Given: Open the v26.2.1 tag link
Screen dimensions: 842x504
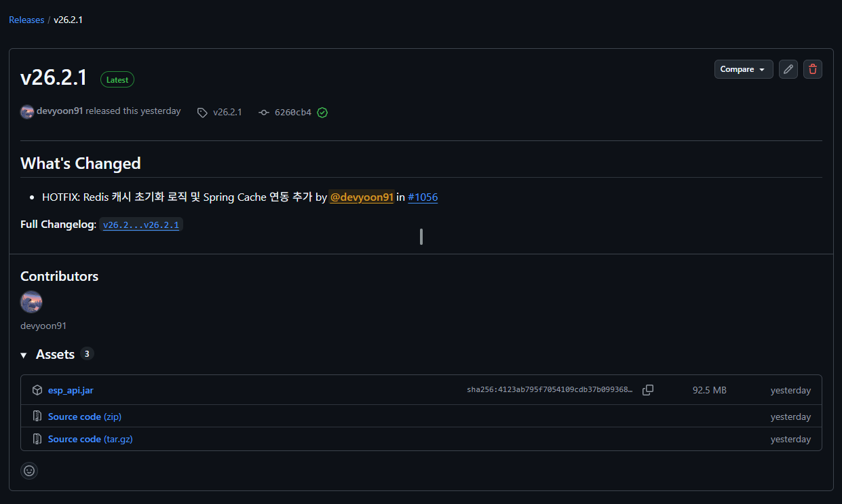Looking at the screenshot, I should tap(227, 112).
